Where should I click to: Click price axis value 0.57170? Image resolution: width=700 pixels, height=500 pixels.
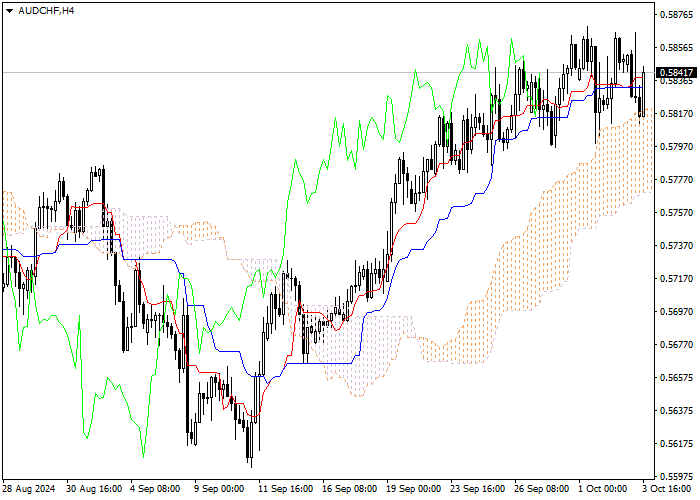click(x=677, y=279)
